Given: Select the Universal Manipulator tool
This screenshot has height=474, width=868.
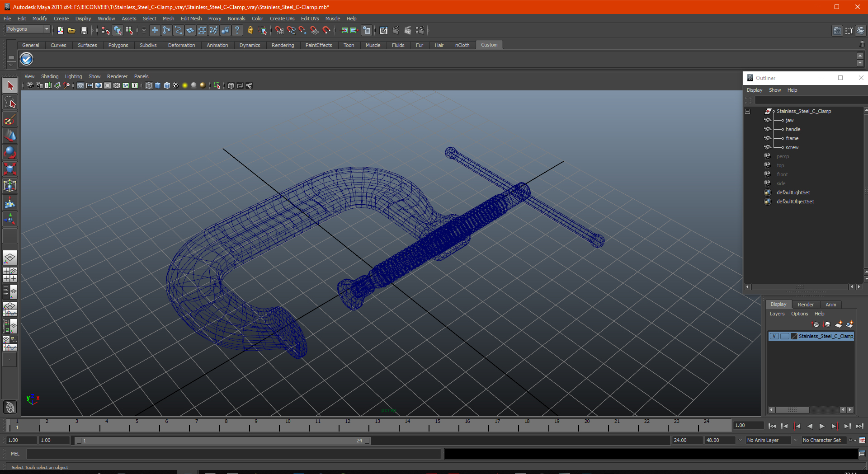Looking at the screenshot, I should point(10,186).
